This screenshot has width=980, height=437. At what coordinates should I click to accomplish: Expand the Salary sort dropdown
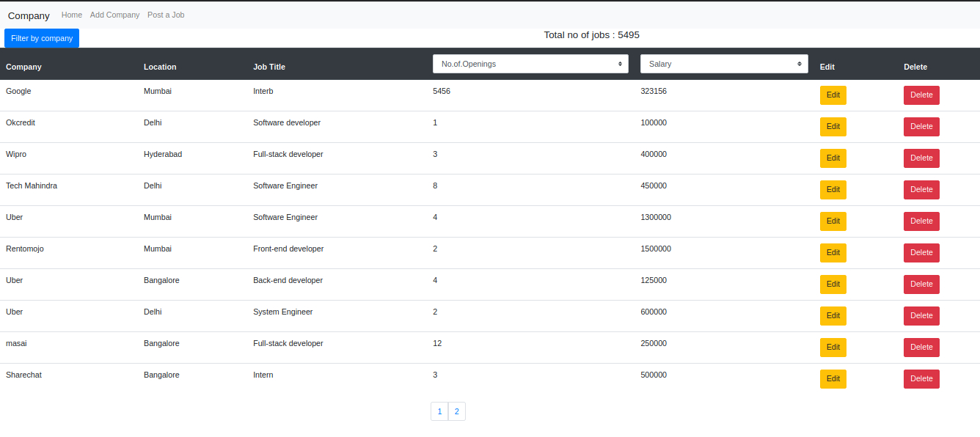[x=724, y=64]
